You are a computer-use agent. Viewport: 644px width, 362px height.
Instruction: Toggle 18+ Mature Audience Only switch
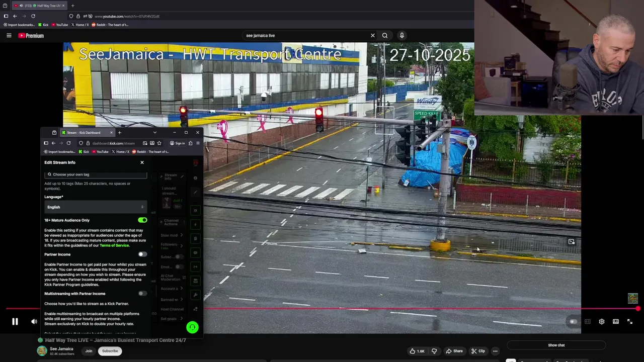(x=142, y=220)
